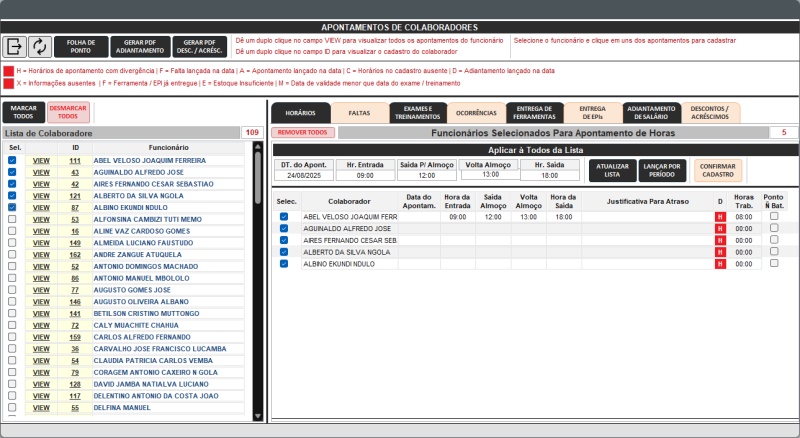The width and height of the screenshot is (800, 438).
Task: Open the Ocorrências tab
Action: [476, 113]
